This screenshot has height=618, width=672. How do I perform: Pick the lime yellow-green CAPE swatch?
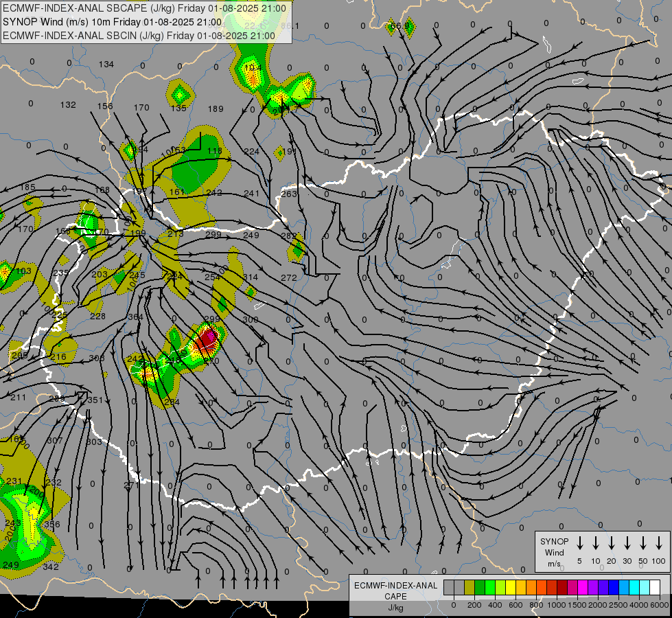point(500,587)
